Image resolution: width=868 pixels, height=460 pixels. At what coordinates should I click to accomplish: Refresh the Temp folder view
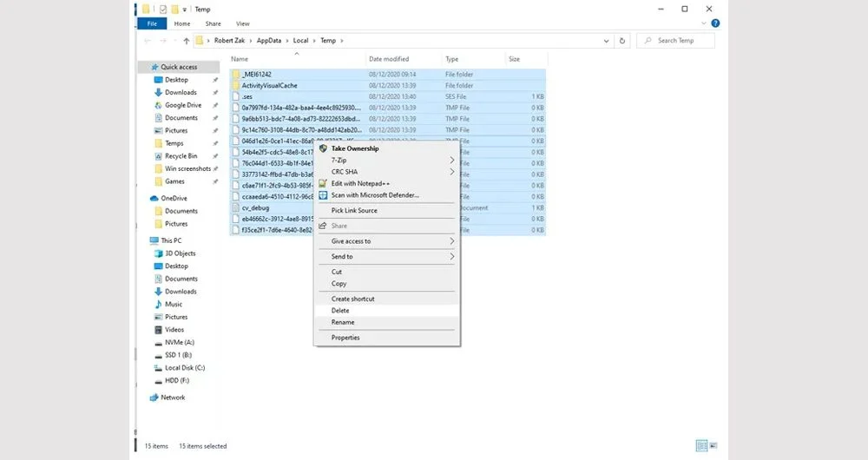[622, 41]
